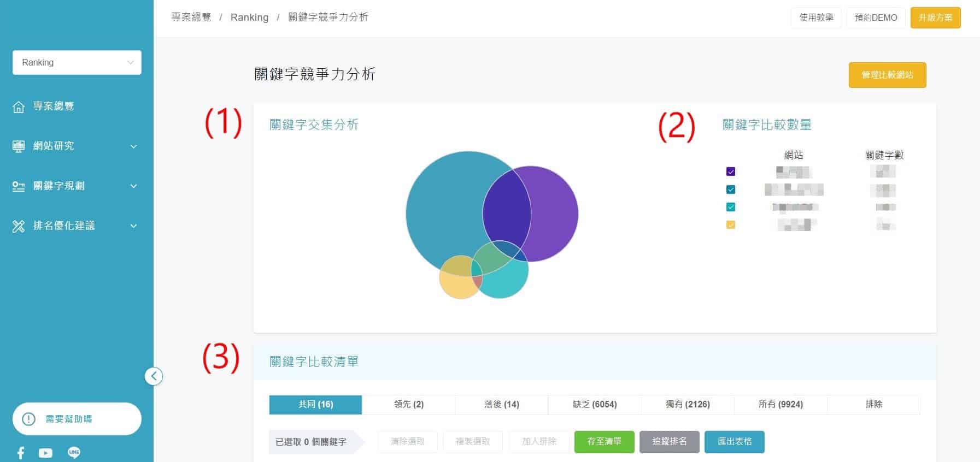Expand the 排名優化建議 submenu chevron
980x462 pixels.
pos(133,226)
